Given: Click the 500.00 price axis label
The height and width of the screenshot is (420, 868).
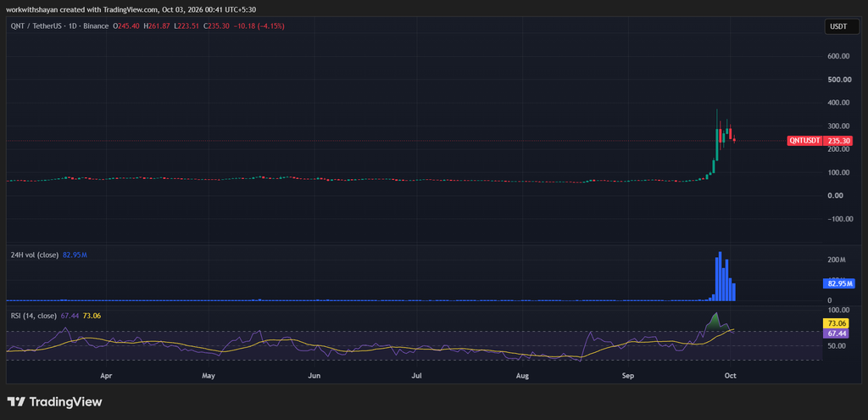Looking at the screenshot, I should (838, 79).
